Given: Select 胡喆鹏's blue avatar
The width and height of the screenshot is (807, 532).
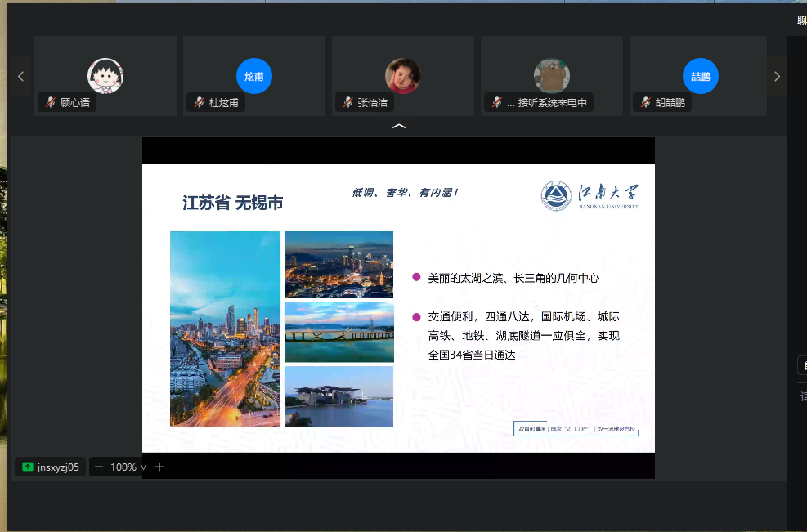Looking at the screenshot, I should (700, 76).
